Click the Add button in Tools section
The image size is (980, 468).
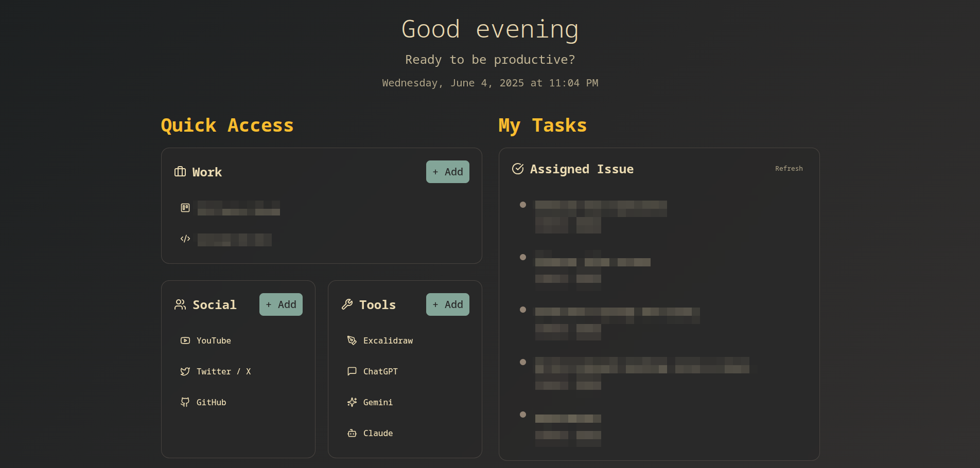click(447, 304)
